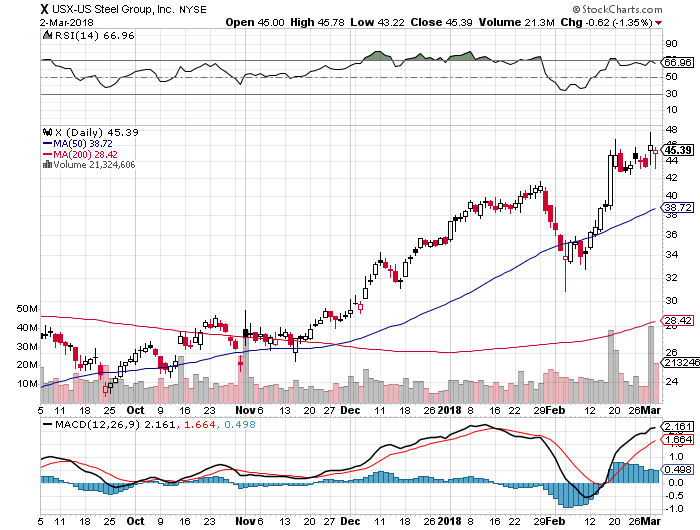
Task: Click the 90 level on RSI axis
Action: (671, 44)
